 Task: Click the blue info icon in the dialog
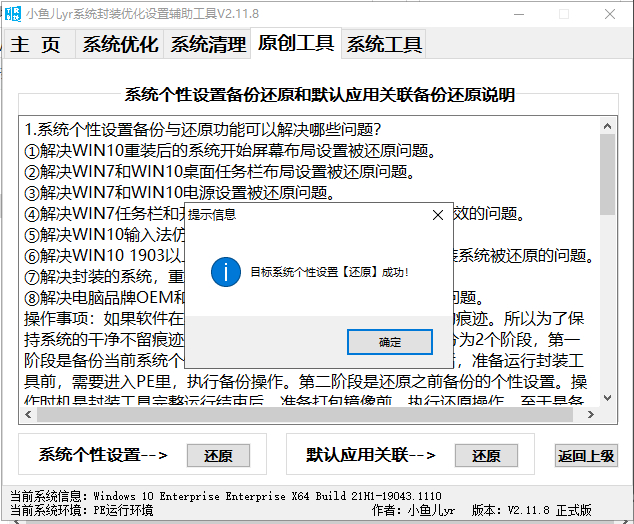tap(224, 271)
